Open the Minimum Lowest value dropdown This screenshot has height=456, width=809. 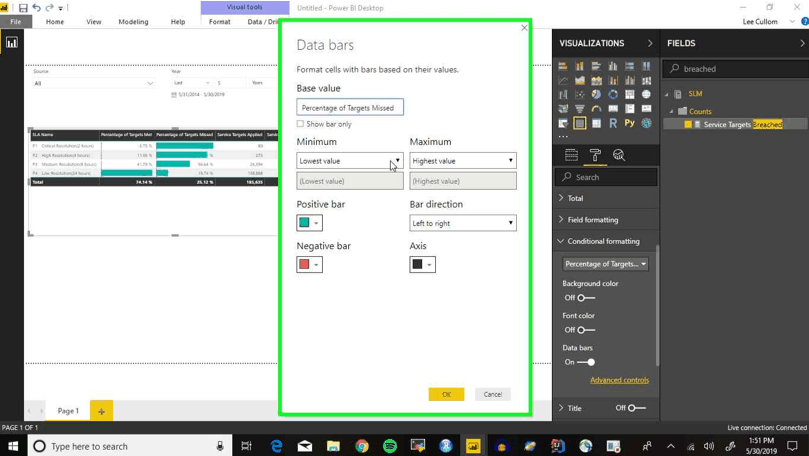350,160
